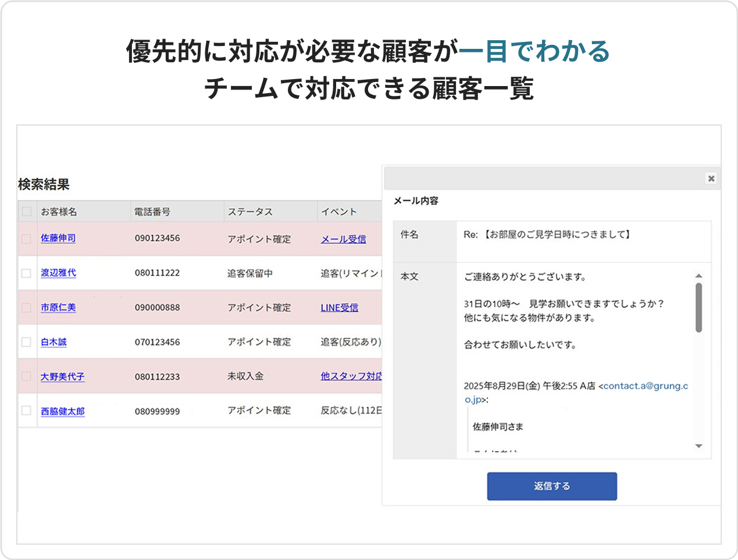
Task: Click the contact.a@grung.co.jp email link
Action: point(645,386)
